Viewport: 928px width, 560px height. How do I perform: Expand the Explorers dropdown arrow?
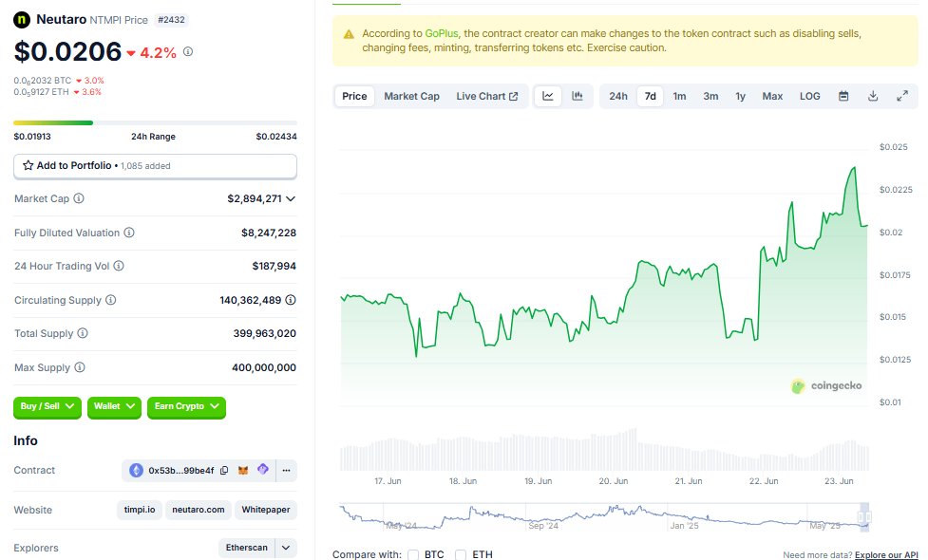(286, 548)
